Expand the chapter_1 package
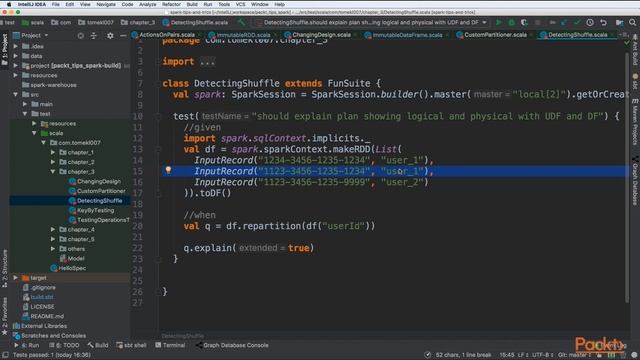This screenshot has height=360, width=640. 53,152
